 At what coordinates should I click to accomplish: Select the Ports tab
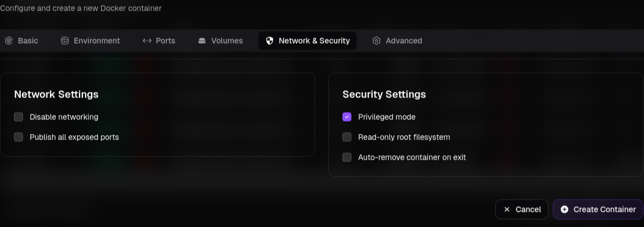(x=165, y=41)
